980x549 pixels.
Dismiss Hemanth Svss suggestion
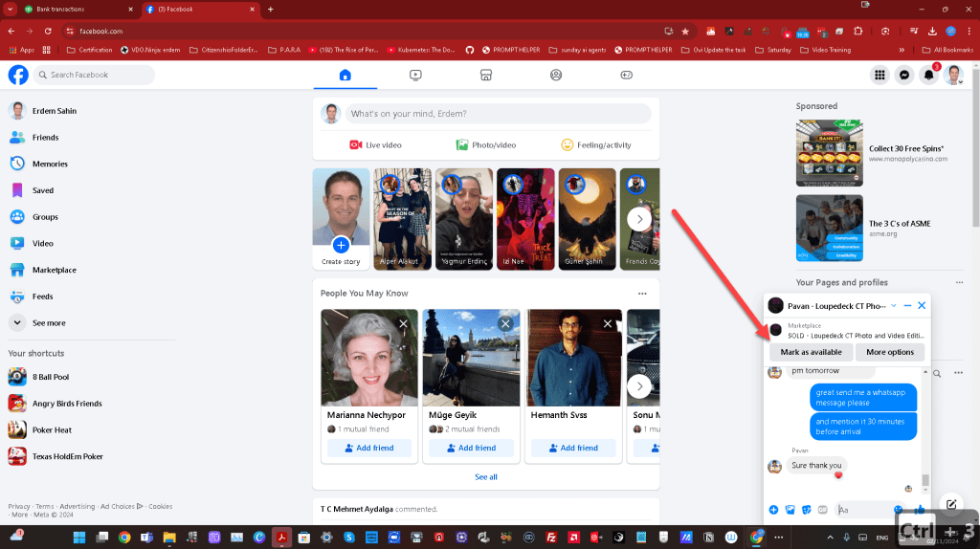(x=608, y=323)
